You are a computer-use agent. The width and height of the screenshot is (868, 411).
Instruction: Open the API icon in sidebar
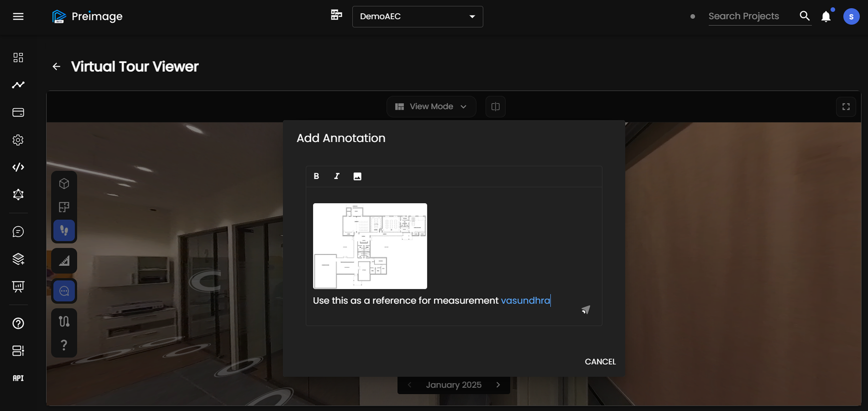pos(18,378)
